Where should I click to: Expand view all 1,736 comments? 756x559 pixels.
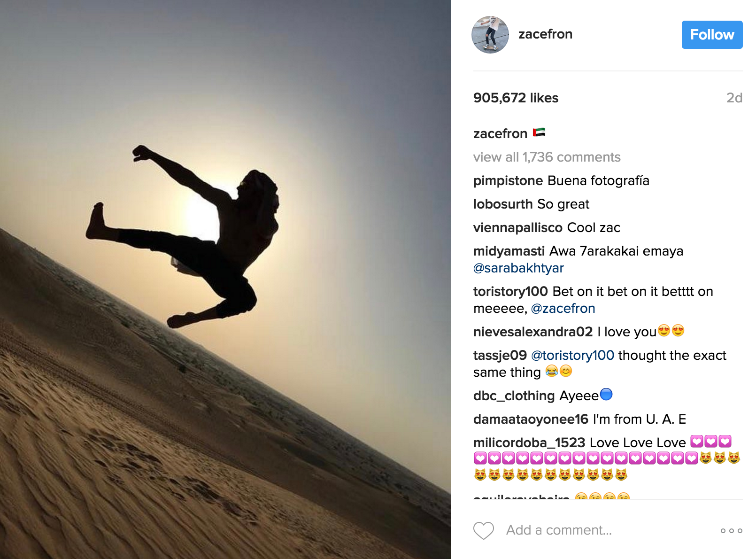click(x=547, y=157)
